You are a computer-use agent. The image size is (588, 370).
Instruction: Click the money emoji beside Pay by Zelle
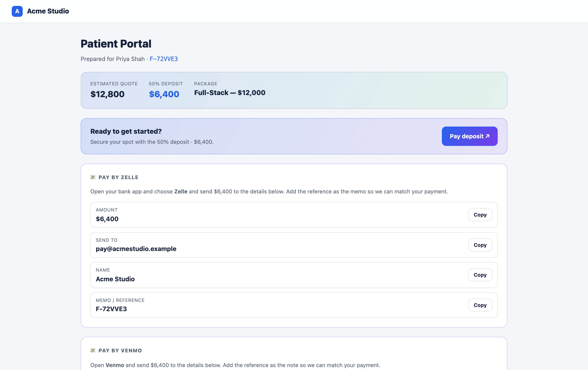coord(93,177)
